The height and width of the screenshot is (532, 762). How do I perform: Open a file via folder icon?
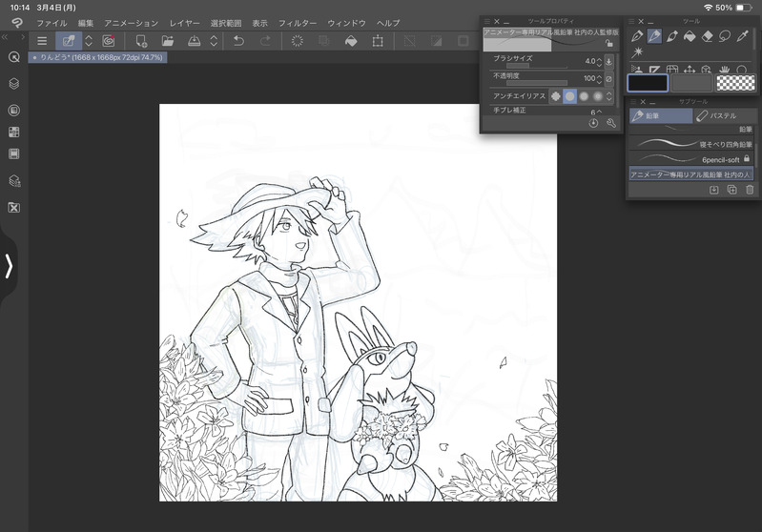tap(167, 41)
